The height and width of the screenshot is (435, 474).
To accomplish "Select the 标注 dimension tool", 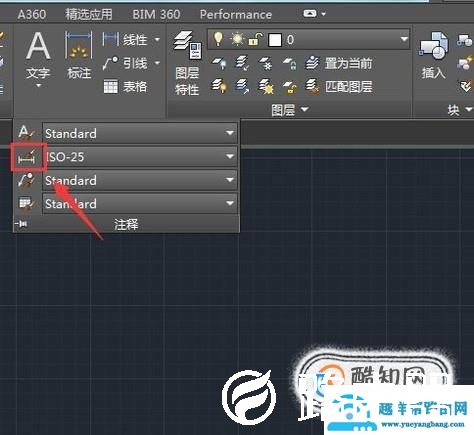I will 79,56.
